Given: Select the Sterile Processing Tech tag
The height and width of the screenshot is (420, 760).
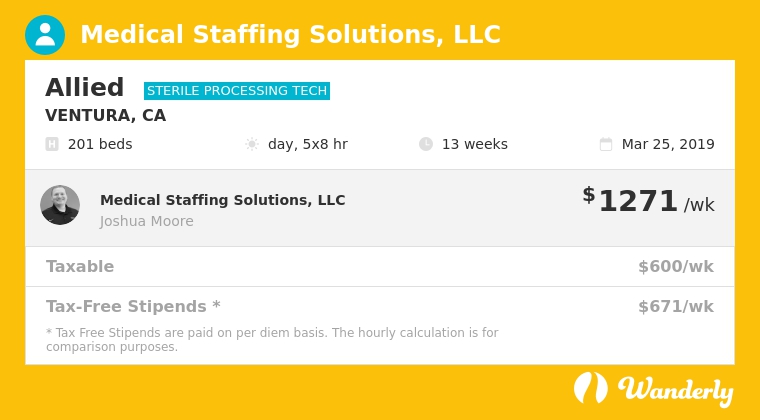Looking at the screenshot, I should click(237, 91).
